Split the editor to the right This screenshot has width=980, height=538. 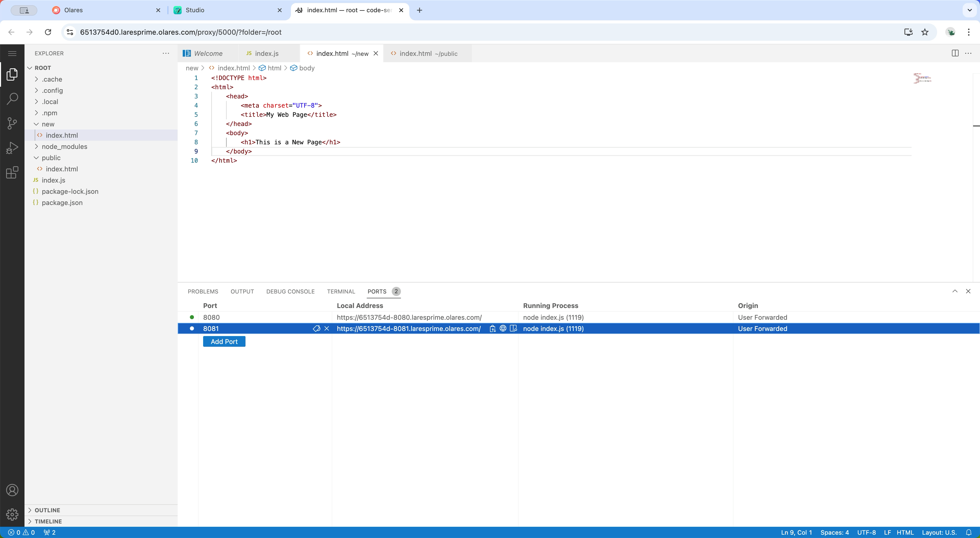pyautogui.click(x=955, y=53)
